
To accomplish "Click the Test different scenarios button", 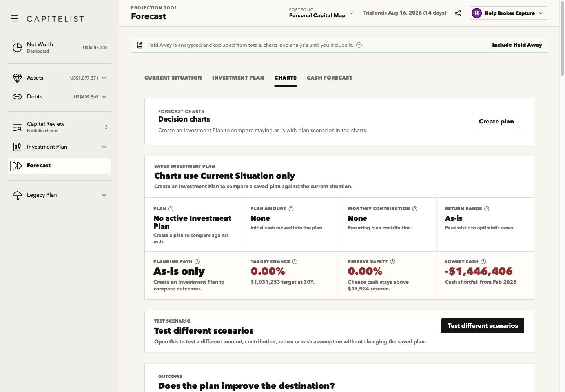I will click(483, 326).
